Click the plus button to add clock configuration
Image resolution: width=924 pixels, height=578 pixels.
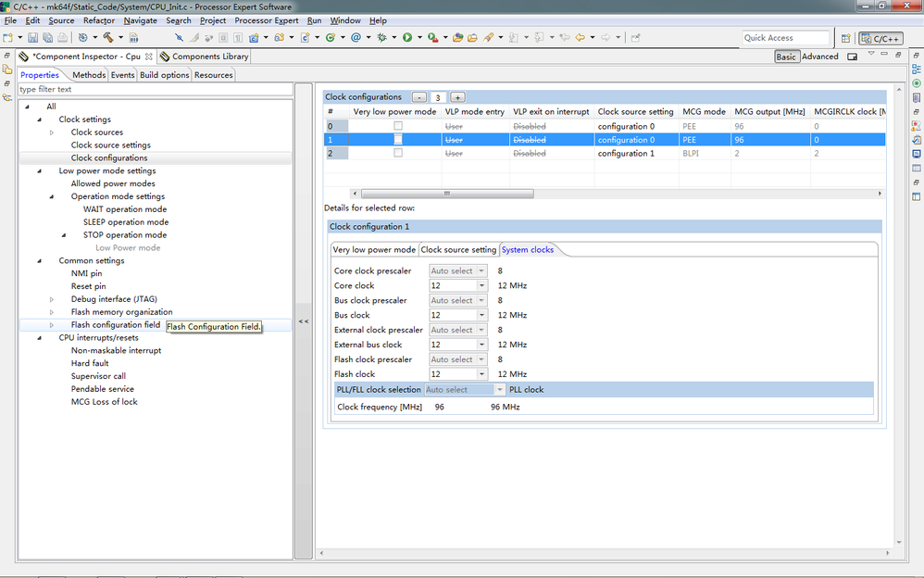click(x=457, y=97)
